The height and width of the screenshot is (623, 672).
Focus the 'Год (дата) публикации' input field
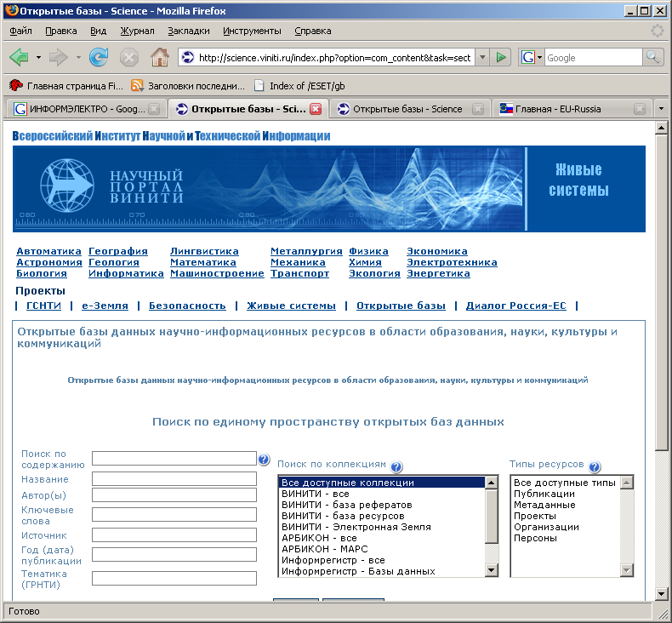pos(174,554)
